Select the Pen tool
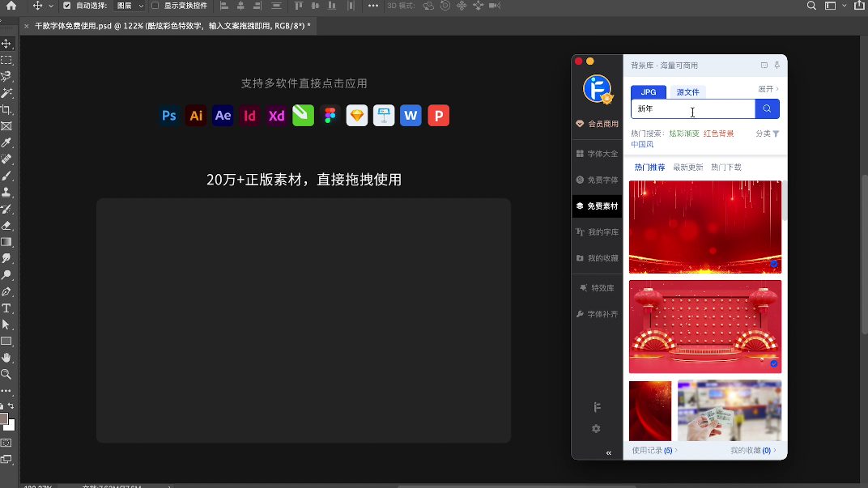This screenshot has height=488, width=868. tap(6, 291)
